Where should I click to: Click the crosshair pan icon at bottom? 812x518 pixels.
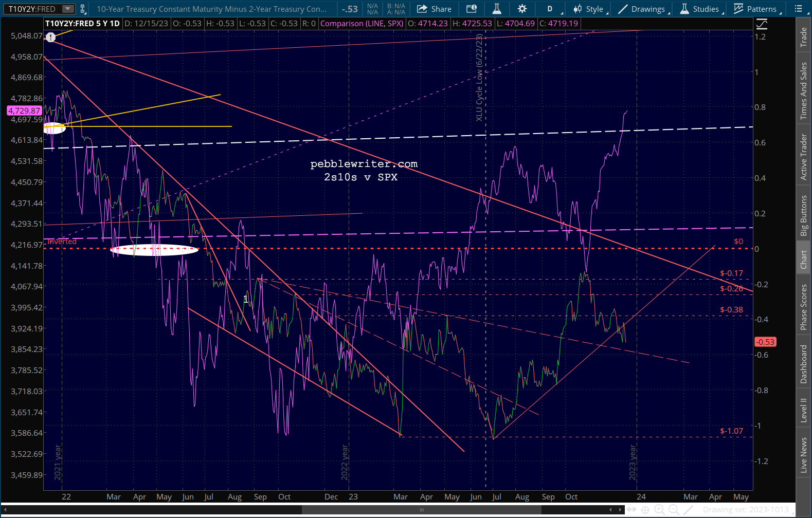[645, 510]
